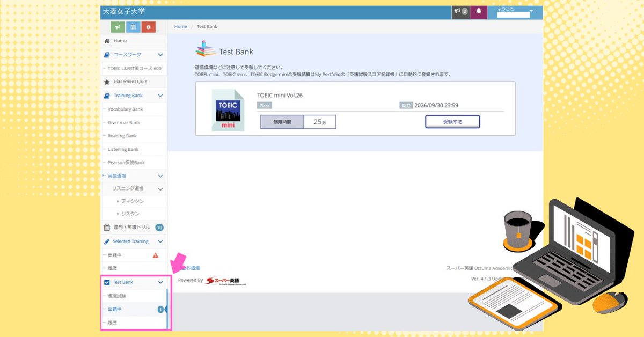Click the Home breadcrumb link

click(181, 26)
